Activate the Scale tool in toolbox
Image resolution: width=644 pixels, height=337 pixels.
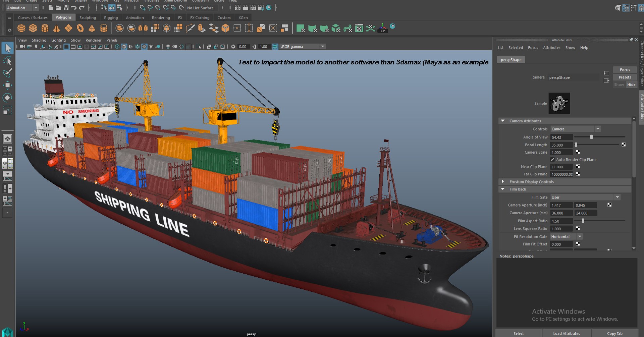(7, 110)
